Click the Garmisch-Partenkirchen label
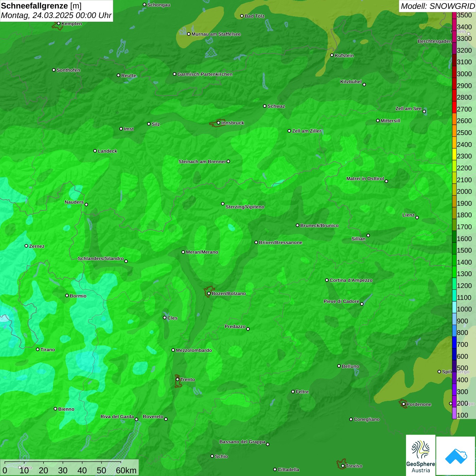The width and height of the screenshot is (476, 476). click(x=205, y=74)
